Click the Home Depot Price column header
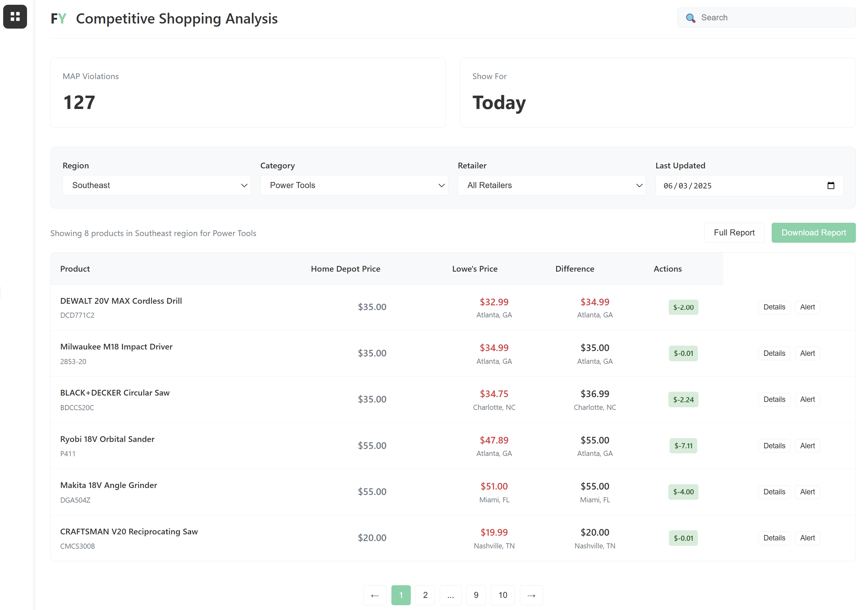Screen dimensions: 868x610 pos(346,269)
